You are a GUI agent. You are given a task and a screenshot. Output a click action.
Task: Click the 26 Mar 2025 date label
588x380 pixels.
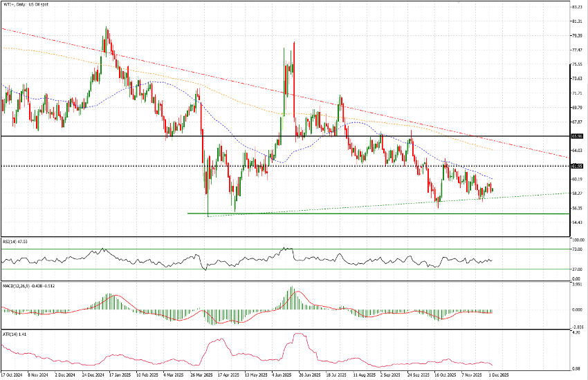(201, 375)
